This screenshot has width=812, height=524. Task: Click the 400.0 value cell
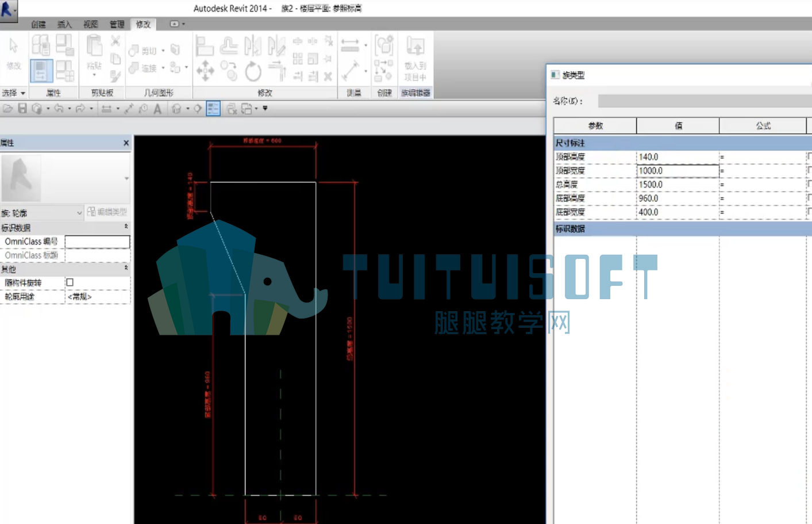678,212
